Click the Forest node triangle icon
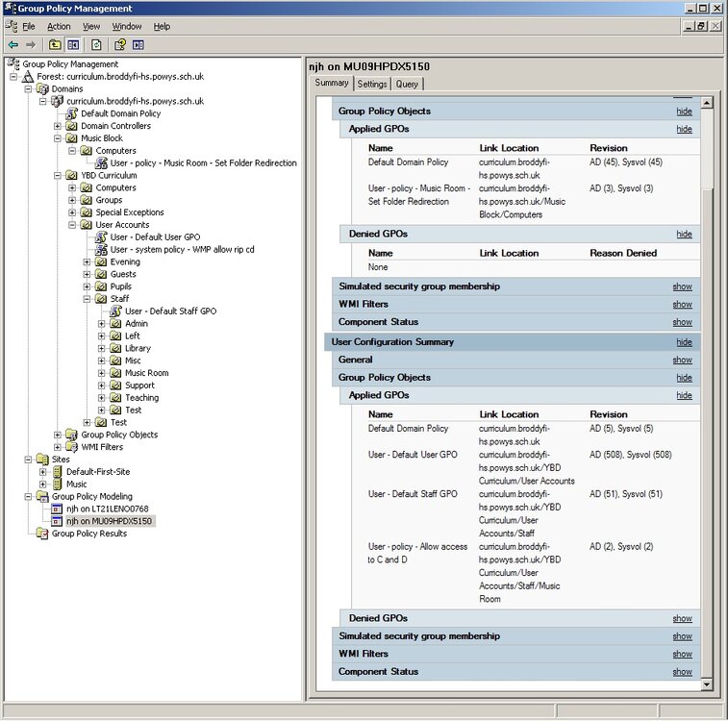Viewport: 728px width, 721px height. tap(28, 77)
